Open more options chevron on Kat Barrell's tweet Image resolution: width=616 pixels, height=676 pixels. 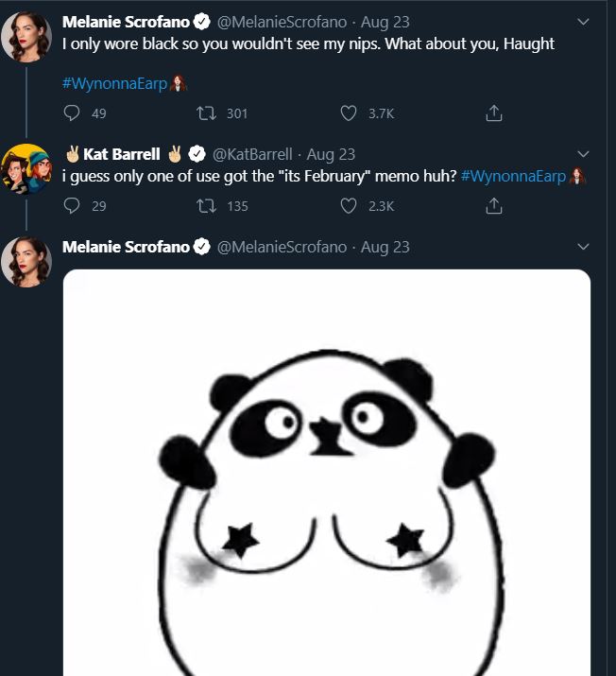[x=583, y=154]
